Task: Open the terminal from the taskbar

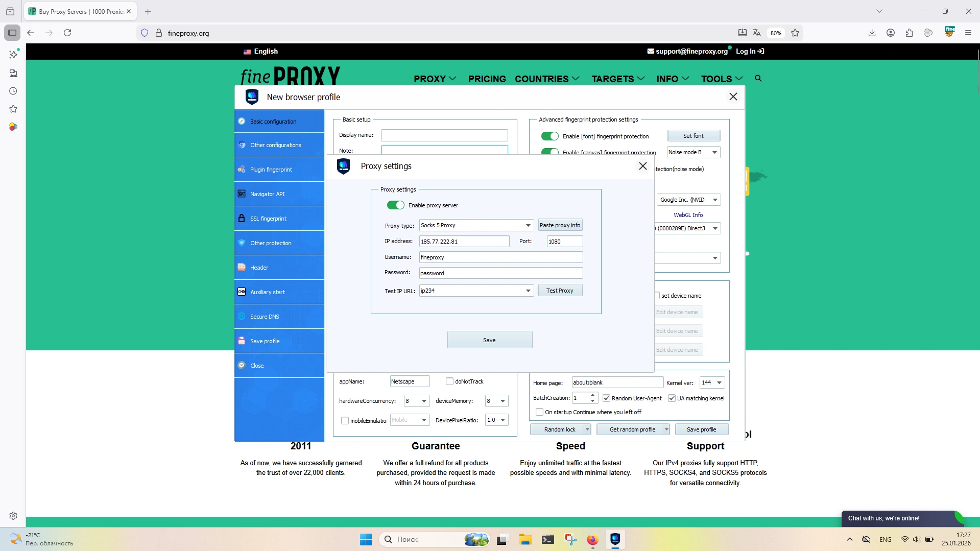Action: (548, 539)
